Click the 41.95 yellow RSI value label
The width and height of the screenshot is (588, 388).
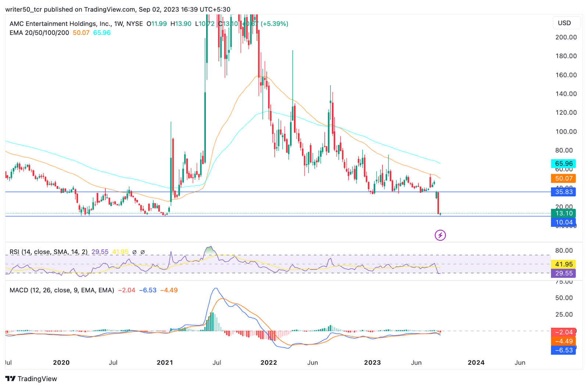(563, 264)
